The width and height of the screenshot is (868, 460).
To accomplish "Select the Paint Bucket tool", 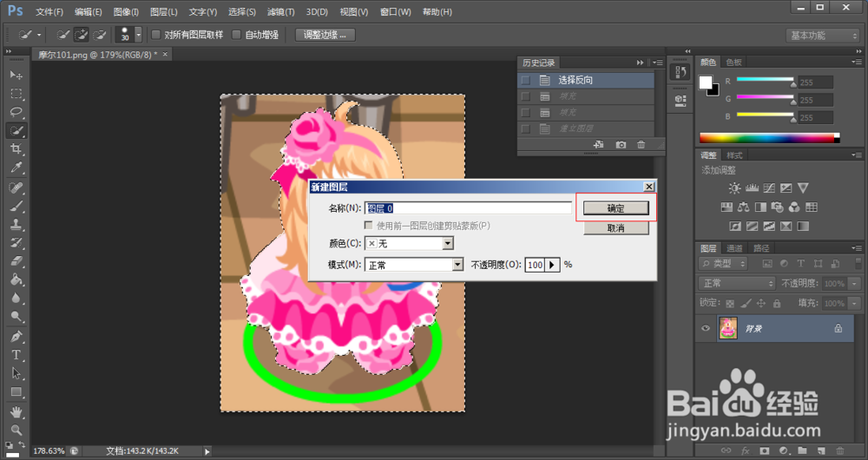I will coord(16,279).
